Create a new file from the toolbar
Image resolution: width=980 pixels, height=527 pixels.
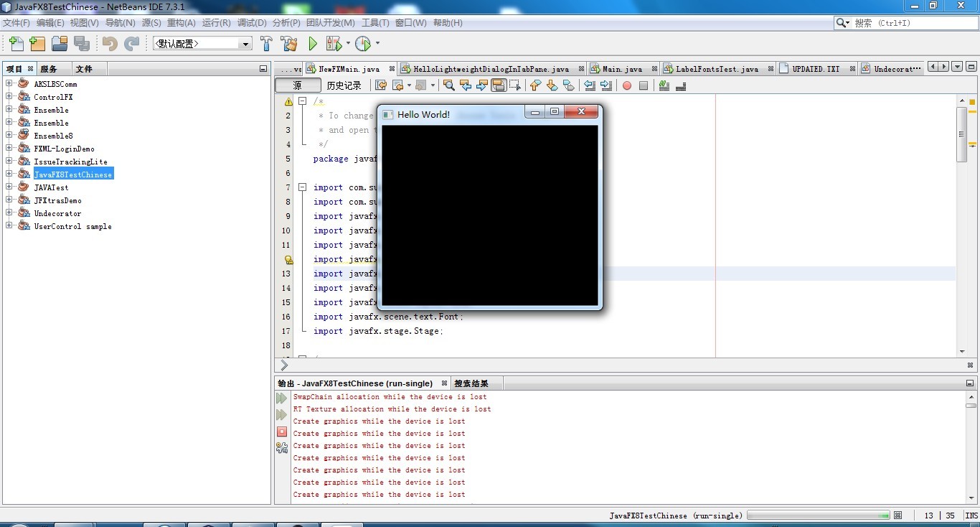coord(15,44)
